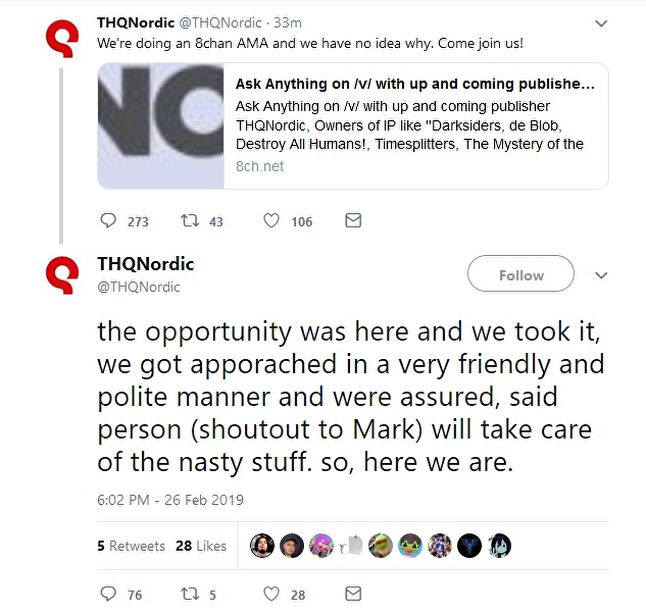Image resolution: width=646 pixels, height=616 pixels.
Task: Like the tweet with 28 likes
Action: click(271, 594)
